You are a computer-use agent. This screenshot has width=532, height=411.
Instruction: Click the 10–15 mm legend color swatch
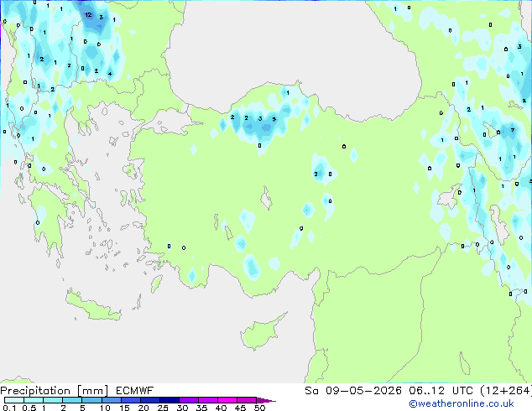coord(112,400)
